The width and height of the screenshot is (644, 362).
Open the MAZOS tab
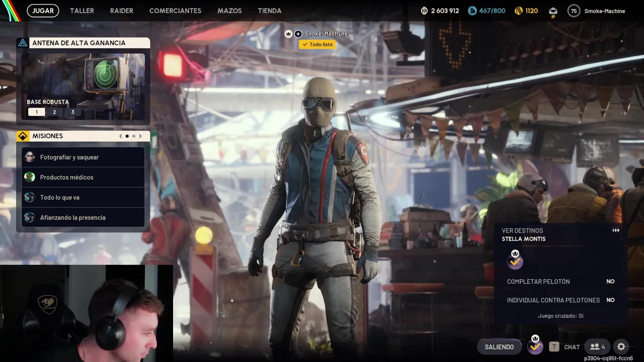[x=229, y=11]
